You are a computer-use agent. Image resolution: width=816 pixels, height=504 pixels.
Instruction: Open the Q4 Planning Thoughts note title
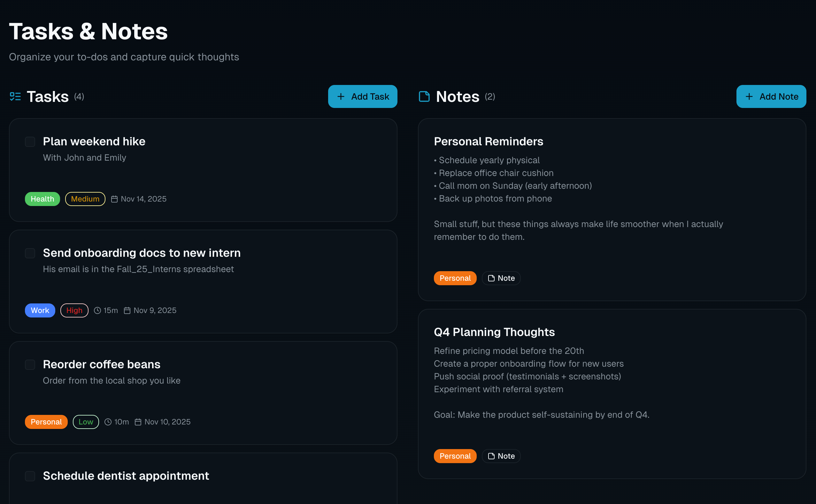pos(494,332)
